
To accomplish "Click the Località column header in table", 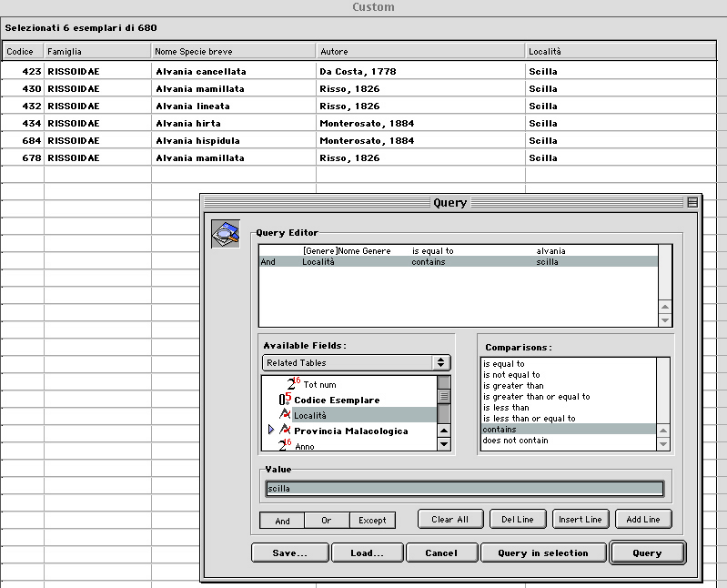I will (x=621, y=51).
